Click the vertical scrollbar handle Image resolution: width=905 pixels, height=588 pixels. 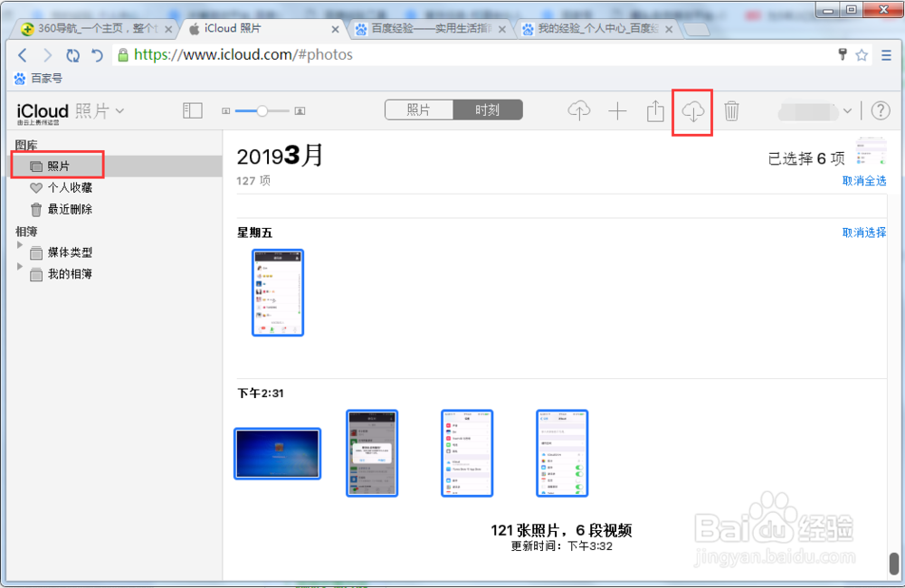click(894, 564)
